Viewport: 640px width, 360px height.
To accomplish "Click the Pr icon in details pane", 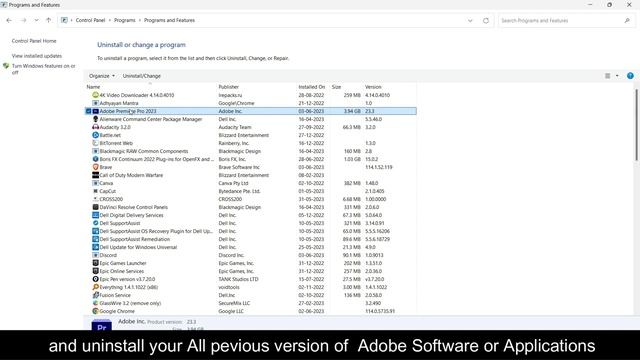I will click(102, 325).
